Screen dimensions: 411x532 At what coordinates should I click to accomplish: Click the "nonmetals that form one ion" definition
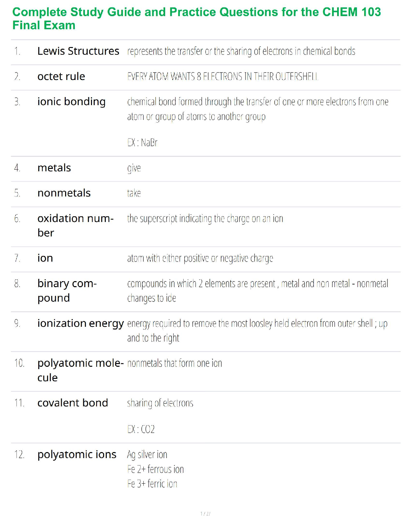coord(175,363)
